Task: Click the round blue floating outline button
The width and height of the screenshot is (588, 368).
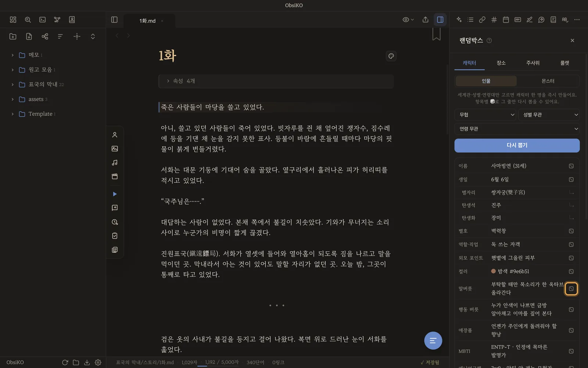Action: point(433,341)
